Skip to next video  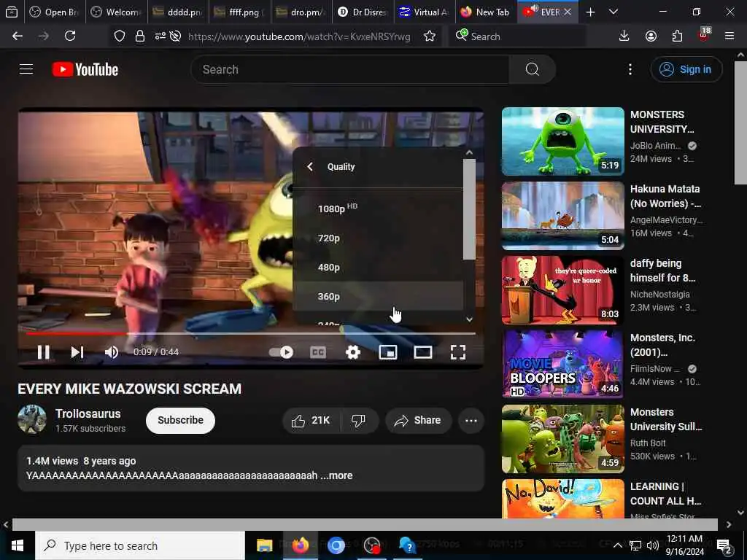77,352
